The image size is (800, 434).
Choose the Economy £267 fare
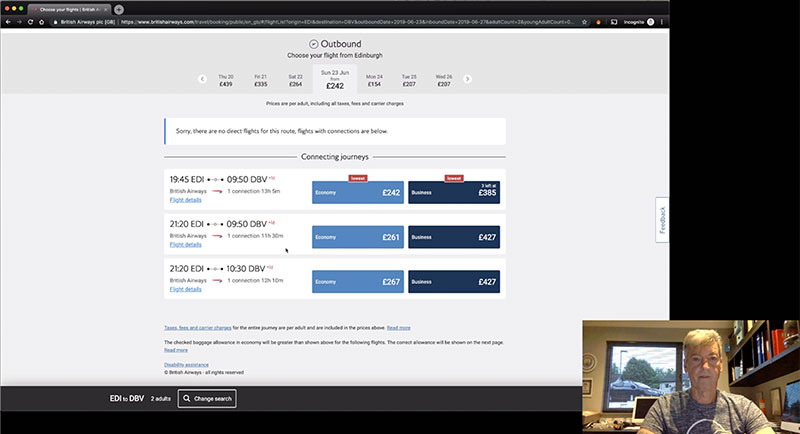358,282
